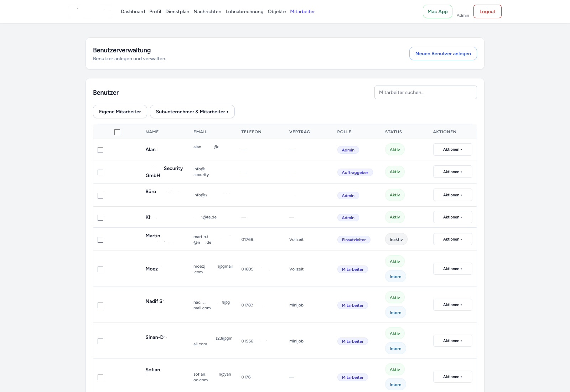This screenshot has width=570, height=392.
Task: Open the Aktionen dropdown for Alan
Action: click(x=452, y=149)
